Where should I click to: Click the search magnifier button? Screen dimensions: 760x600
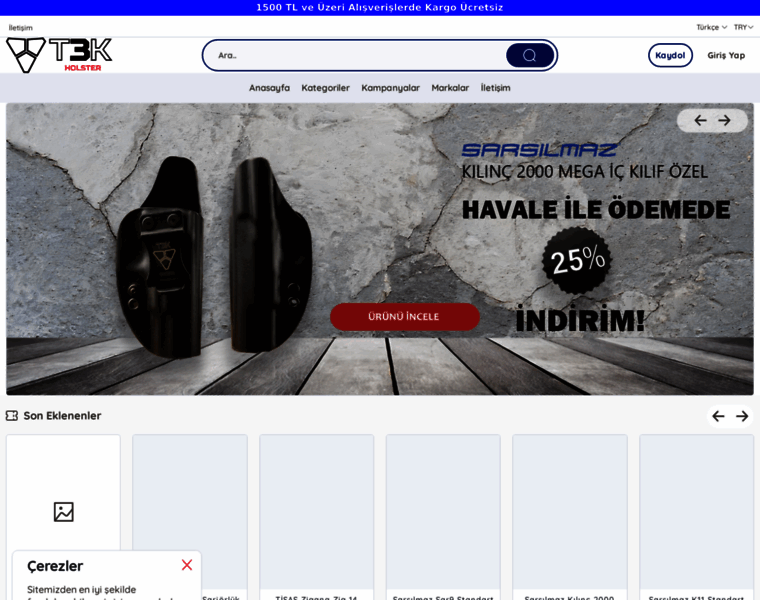pyautogui.click(x=530, y=55)
